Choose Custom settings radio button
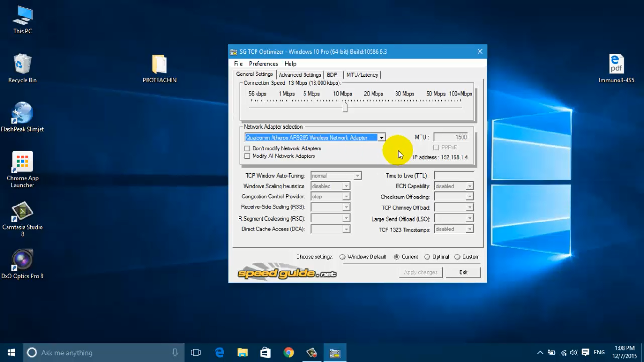 457,257
